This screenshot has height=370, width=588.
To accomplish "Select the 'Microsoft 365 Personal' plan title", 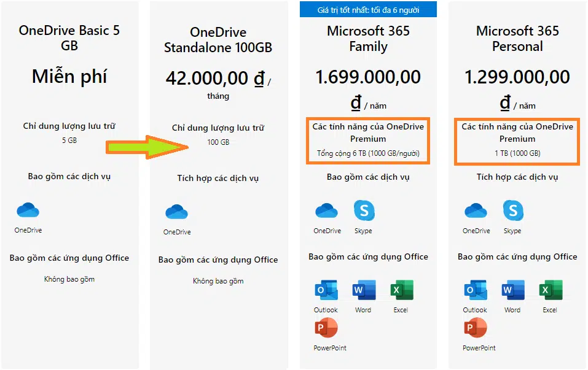I will (517, 39).
